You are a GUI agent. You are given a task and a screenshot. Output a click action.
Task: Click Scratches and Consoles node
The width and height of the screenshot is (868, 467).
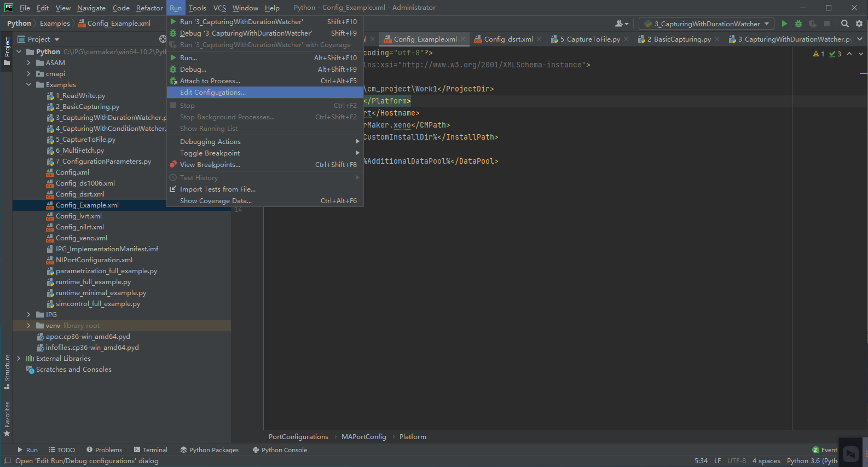pos(74,370)
